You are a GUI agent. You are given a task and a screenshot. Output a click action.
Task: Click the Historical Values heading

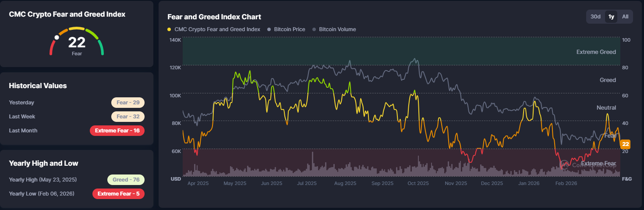click(38, 86)
